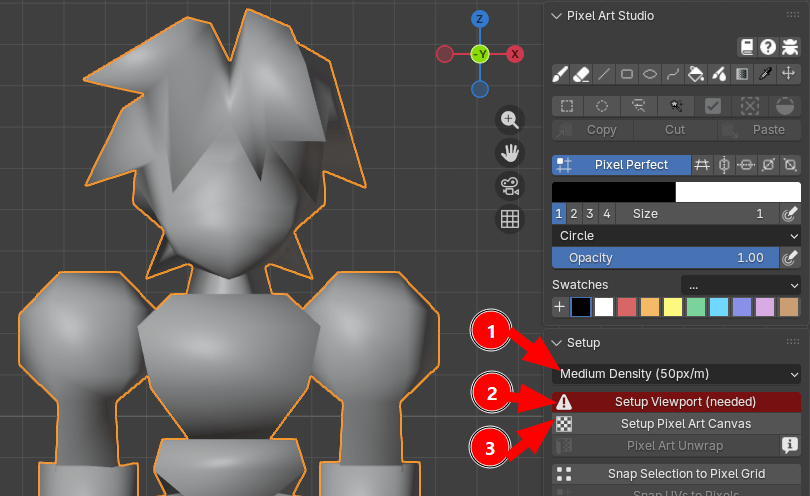The width and height of the screenshot is (810, 496).
Task: Click the invert selection half-circle icon
Action: tap(785, 106)
